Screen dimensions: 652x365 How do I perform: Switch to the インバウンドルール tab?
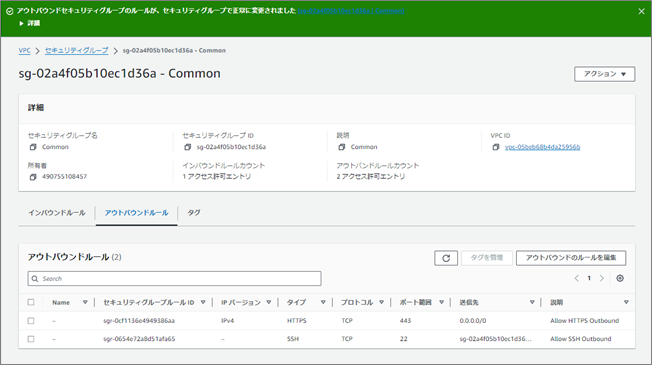(x=57, y=213)
